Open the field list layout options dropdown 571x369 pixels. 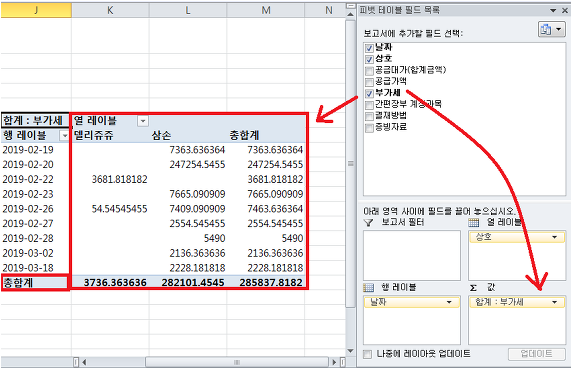pos(551,29)
